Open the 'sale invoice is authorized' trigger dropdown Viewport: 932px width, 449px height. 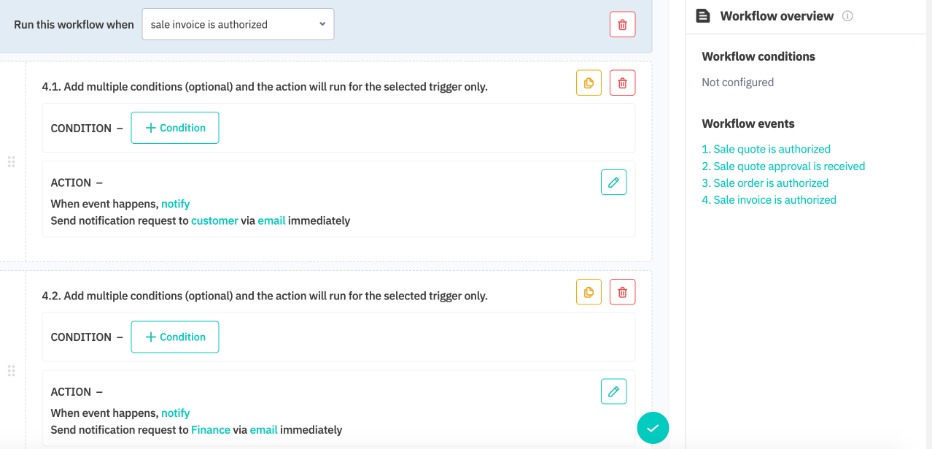tap(238, 25)
